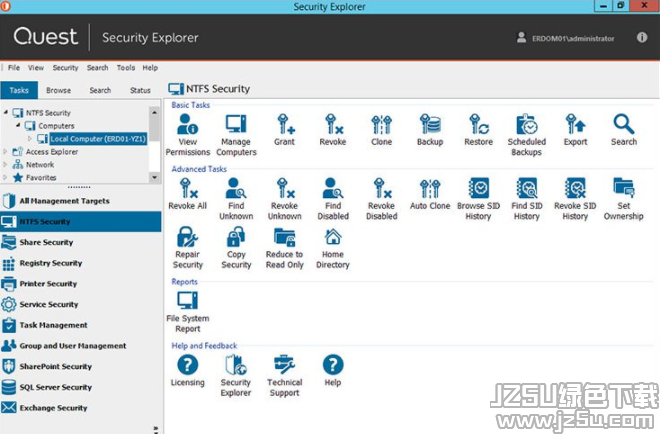Viewport: 660px width, 434px height.
Task: Launch the Restore security task
Action: [x=479, y=130]
